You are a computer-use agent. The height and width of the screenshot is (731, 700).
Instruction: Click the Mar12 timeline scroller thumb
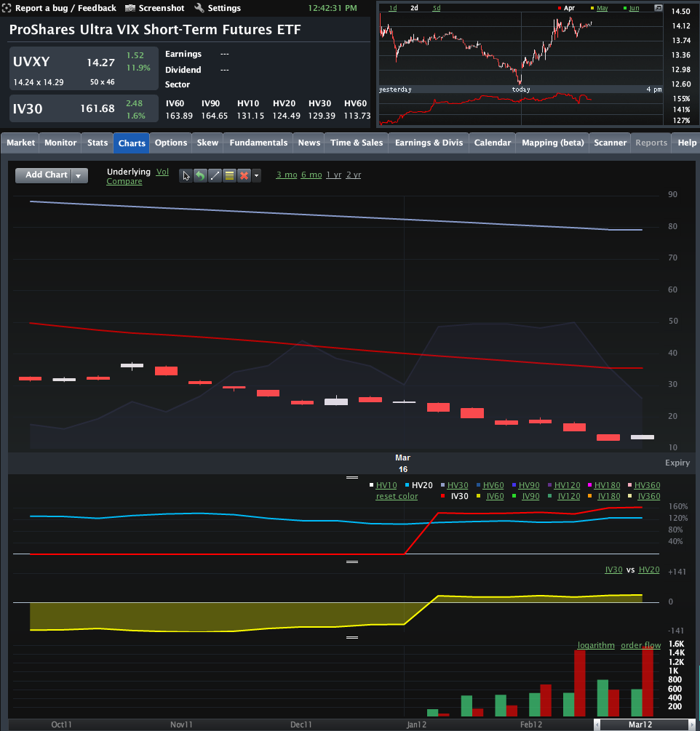click(645, 724)
